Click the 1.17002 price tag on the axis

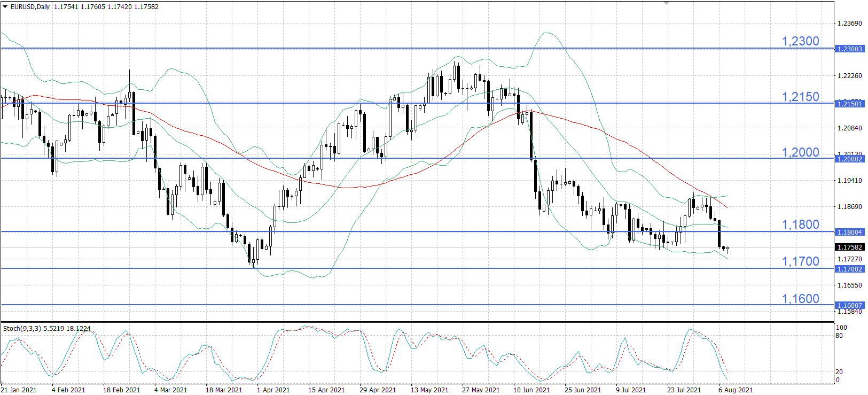(x=849, y=269)
